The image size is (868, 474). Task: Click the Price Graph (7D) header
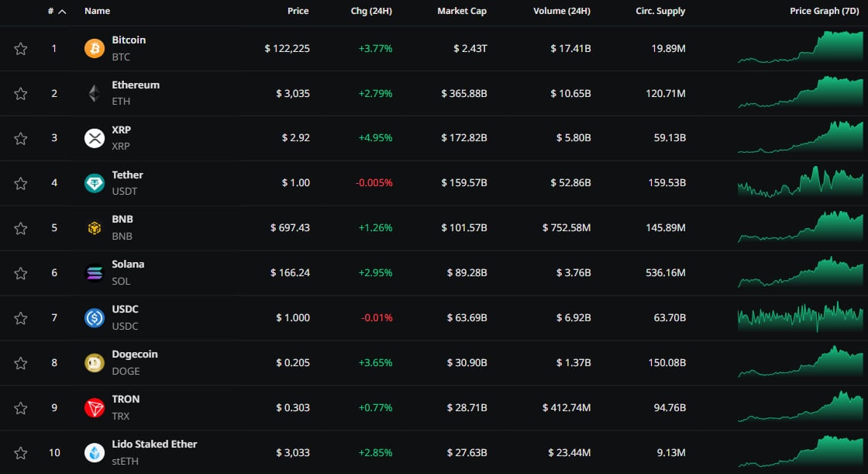pos(825,11)
